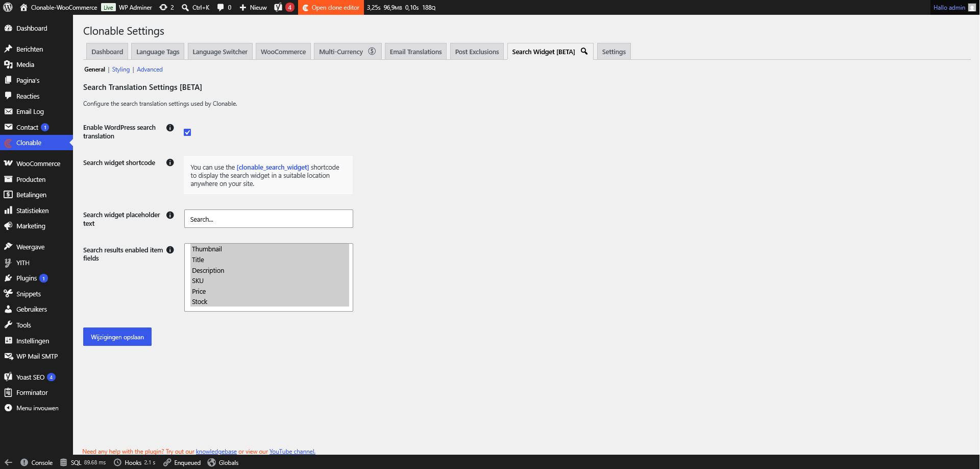
Task: Click info icon for placeholder text
Action: (170, 215)
